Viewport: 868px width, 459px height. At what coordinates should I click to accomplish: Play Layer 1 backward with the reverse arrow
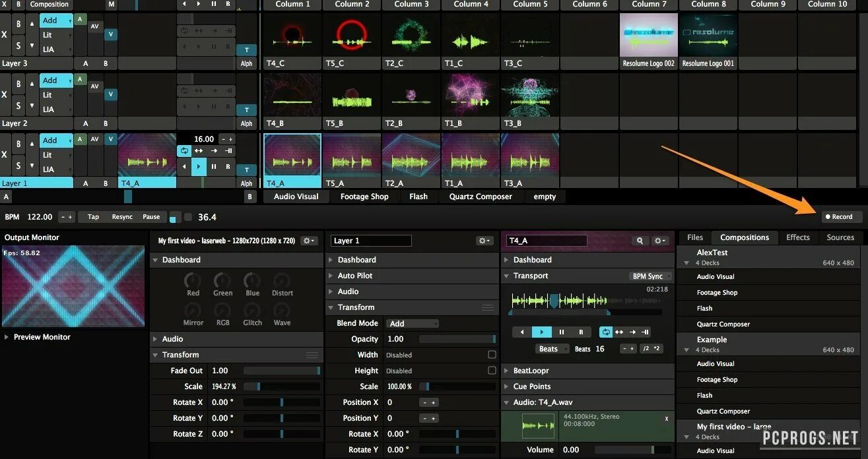[x=184, y=167]
